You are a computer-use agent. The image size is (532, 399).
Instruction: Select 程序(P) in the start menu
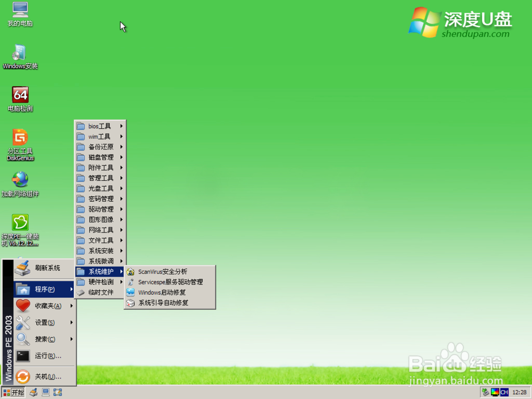pyautogui.click(x=44, y=289)
